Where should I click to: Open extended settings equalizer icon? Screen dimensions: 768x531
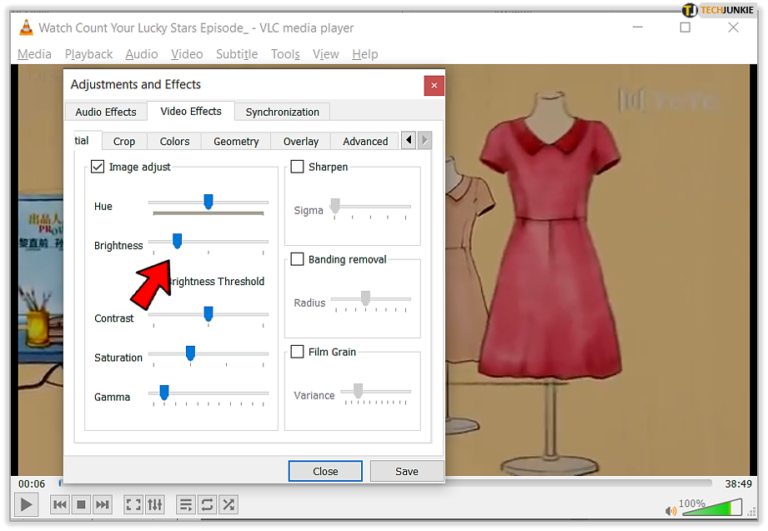(155, 505)
